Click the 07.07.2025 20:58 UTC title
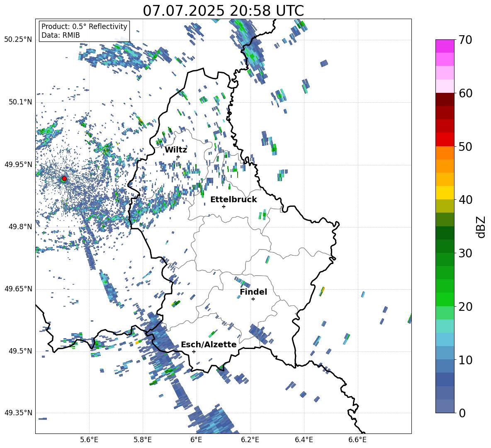 click(223, 11)
